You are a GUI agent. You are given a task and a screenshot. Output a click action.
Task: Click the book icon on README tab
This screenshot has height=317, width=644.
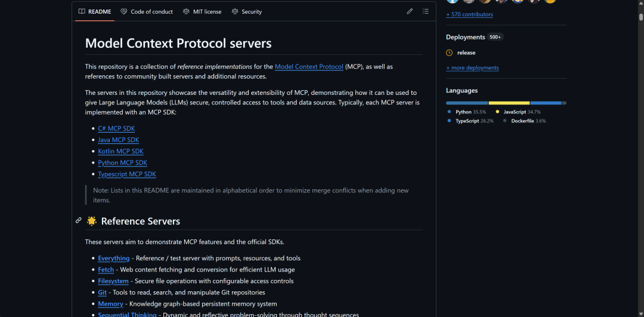[x=82, y=11]
